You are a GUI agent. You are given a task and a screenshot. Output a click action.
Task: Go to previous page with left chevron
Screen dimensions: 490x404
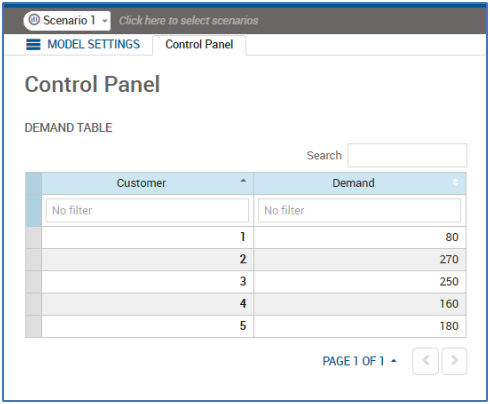click(x=425, y=361)
